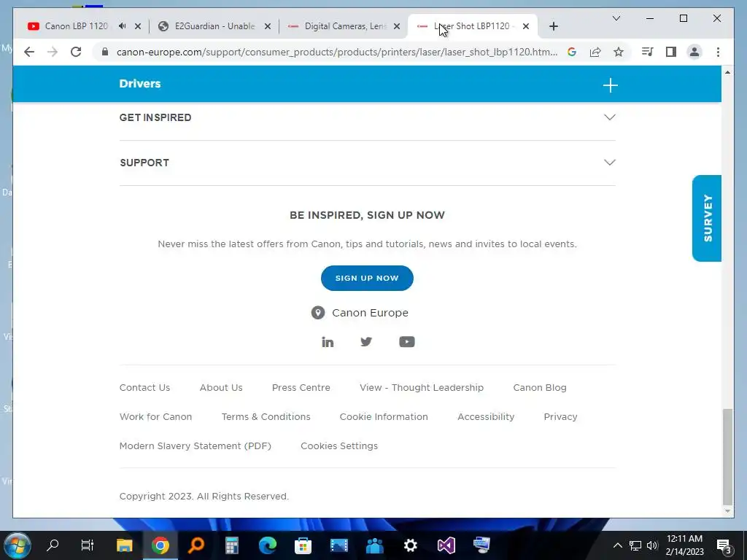Bookmark this page with the star
The height and width of the screenshot is (560, 747).
619,52
